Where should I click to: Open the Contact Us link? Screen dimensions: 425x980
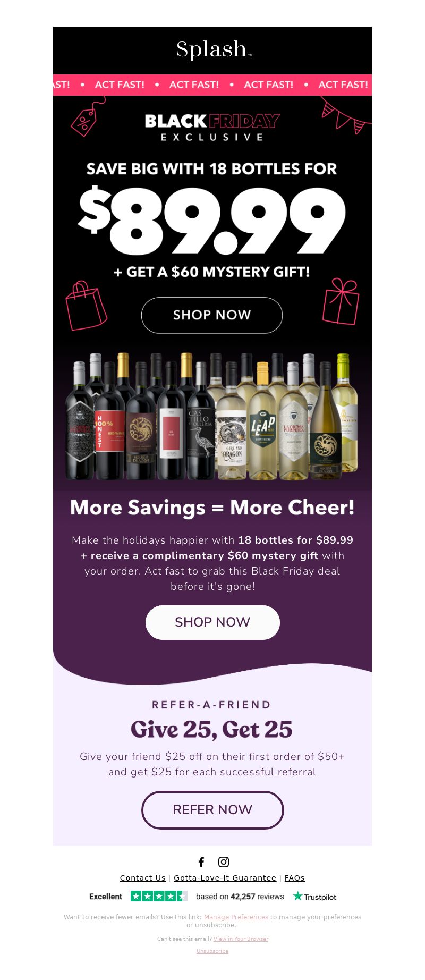click(143, 878)
